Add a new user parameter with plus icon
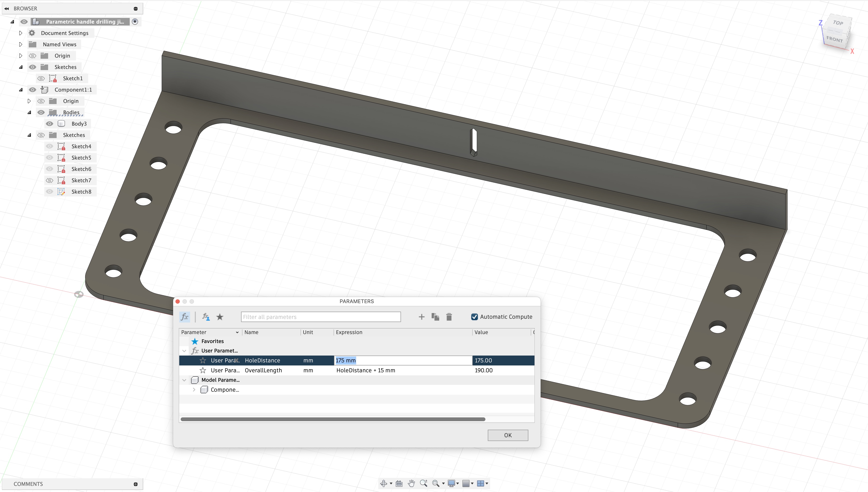Screen dimensions: 868x492 (421, 317)
